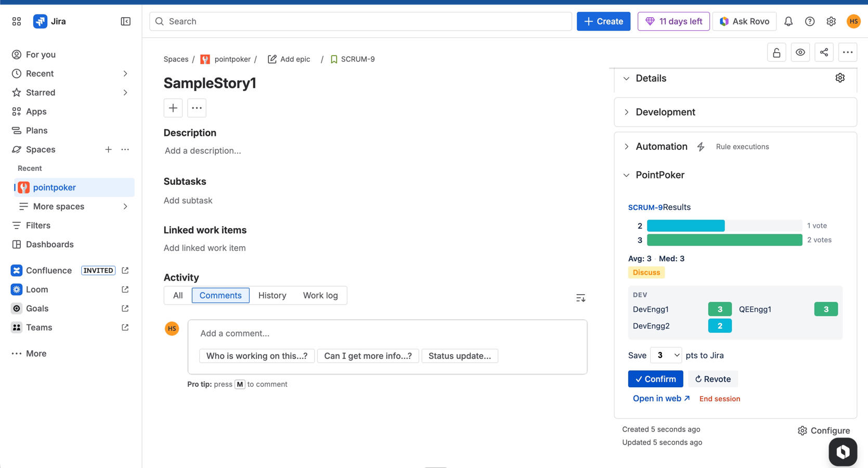Add a new space with plus icon
The width and height of the screenshot is (868, 468).
108,149
